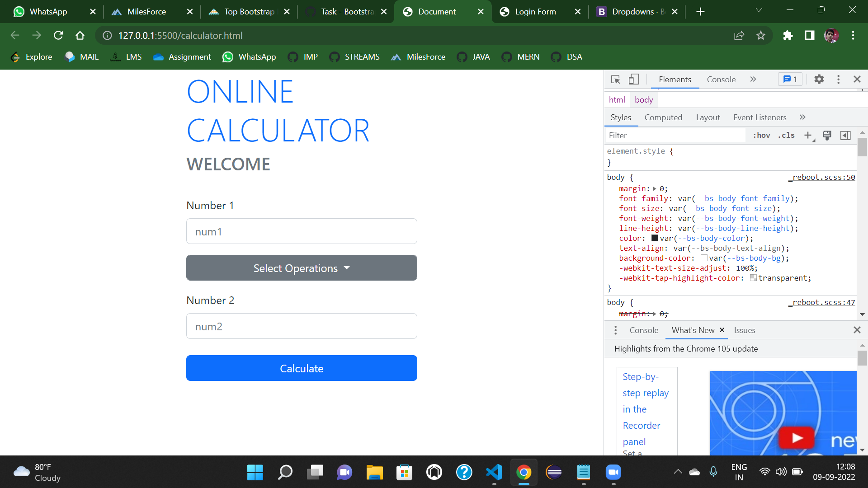
Task: Toggle the device toolbar icon
Action: [x=634, y=80]
